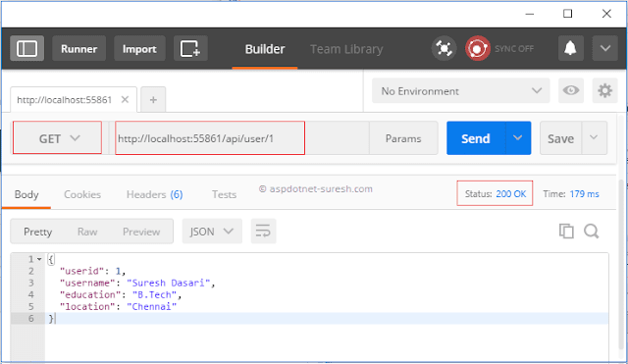628x364 pixels.
Task: Switch response view to Preview
Action: tap(141, 232)
